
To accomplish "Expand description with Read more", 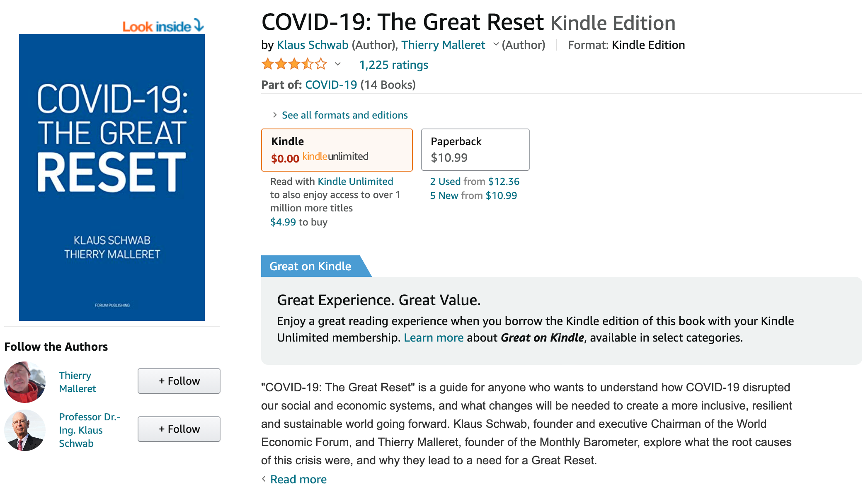I will (x=298, y=479).
